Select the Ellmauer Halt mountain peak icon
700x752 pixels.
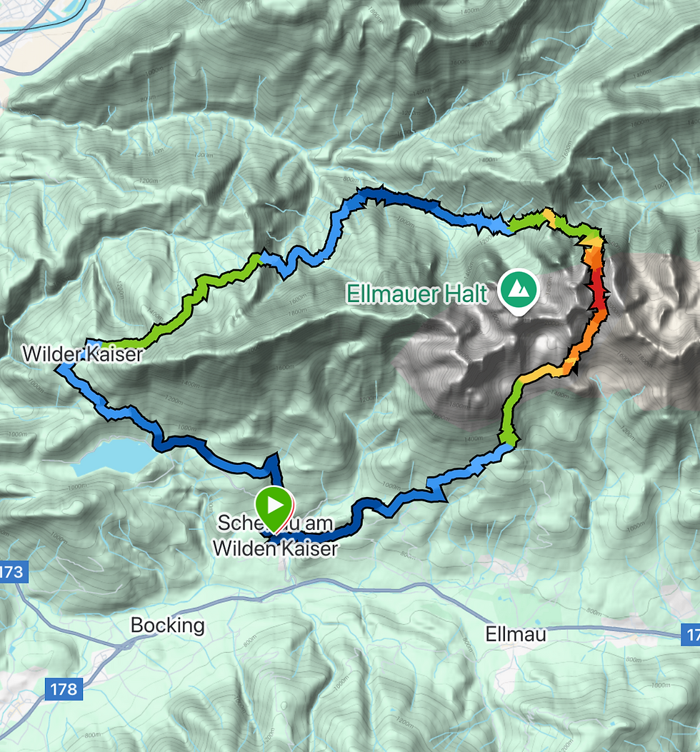pyautogui.click(x=518, y=291)
